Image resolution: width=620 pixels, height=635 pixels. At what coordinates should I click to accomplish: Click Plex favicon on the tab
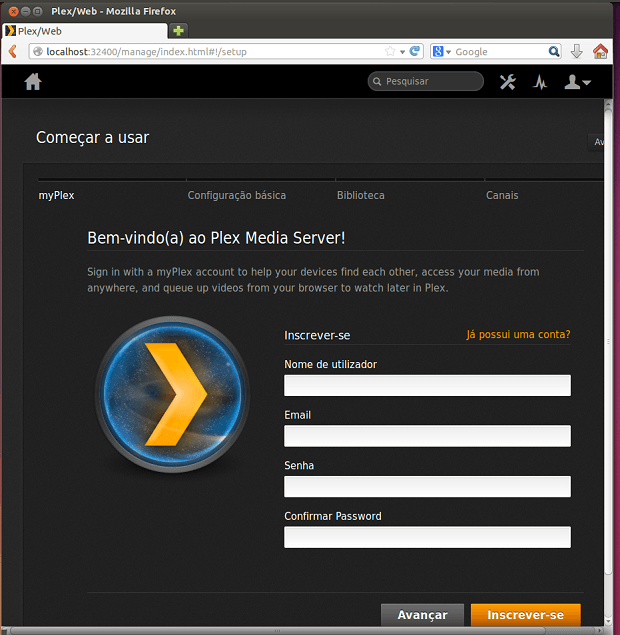pos(10,31)
